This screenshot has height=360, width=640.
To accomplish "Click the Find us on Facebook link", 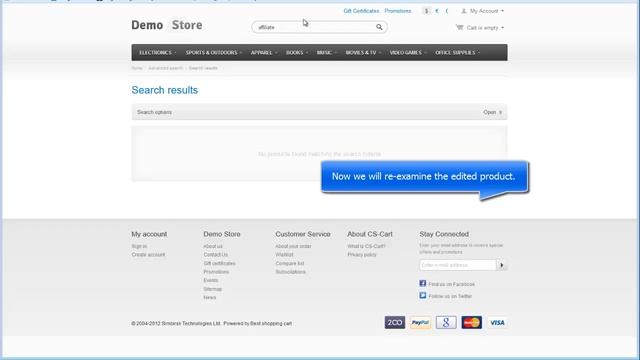I will 451,284.
